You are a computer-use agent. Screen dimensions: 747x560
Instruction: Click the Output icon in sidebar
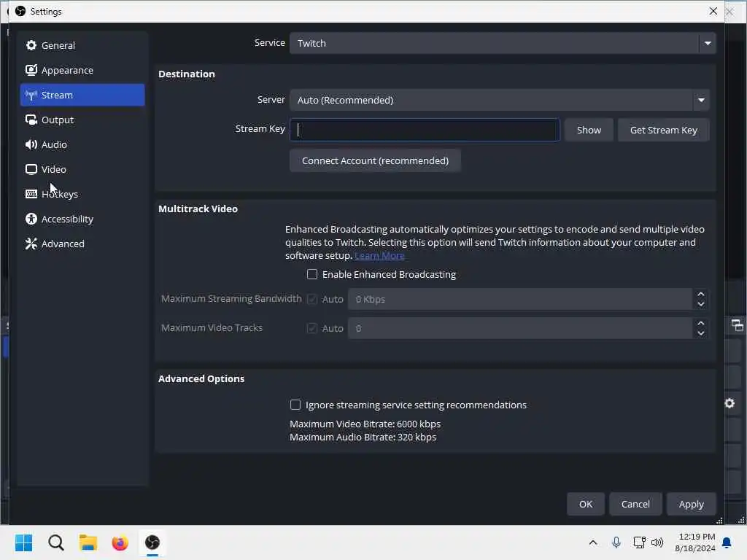tap(31, 120)
